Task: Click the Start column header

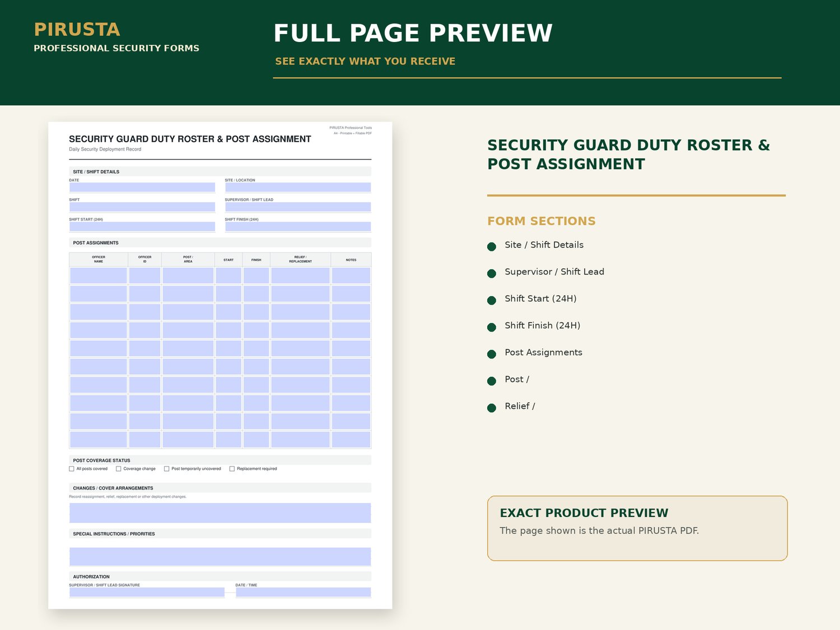Action: [228, 260]
